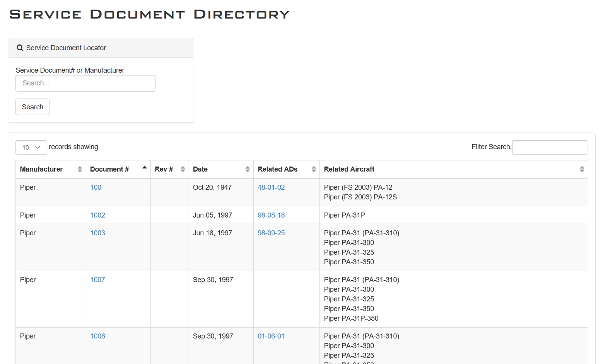The height and width of the screenshot is (364, 603).
Task: Click aircraft entry Piper PA-31P
Action: point(344,215)
